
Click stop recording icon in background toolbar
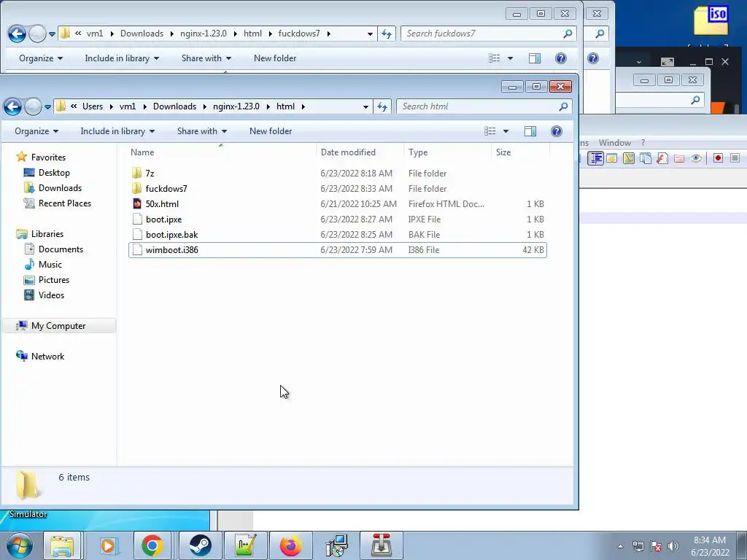click(735, 158)
